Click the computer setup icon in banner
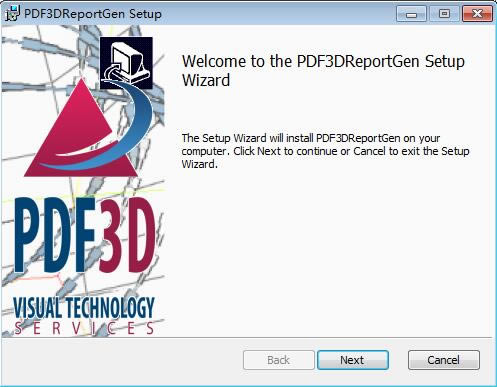The height and width of the screenshot is (387, 497). (126, 63)
